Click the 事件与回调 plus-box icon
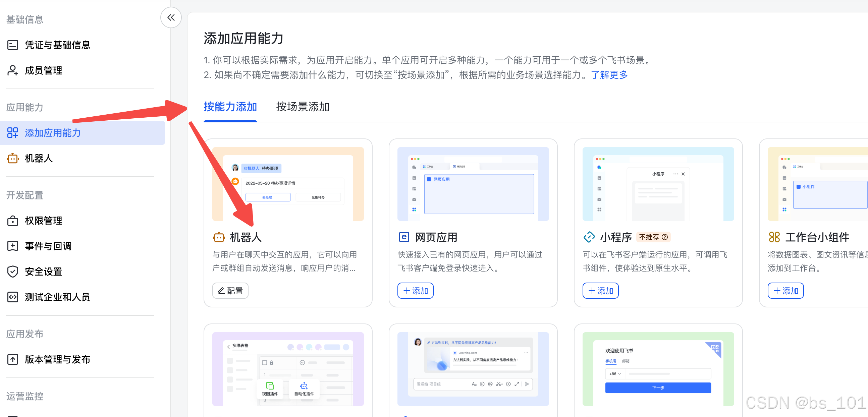Screen dimensions: 868x417 [x=13, y=246]
